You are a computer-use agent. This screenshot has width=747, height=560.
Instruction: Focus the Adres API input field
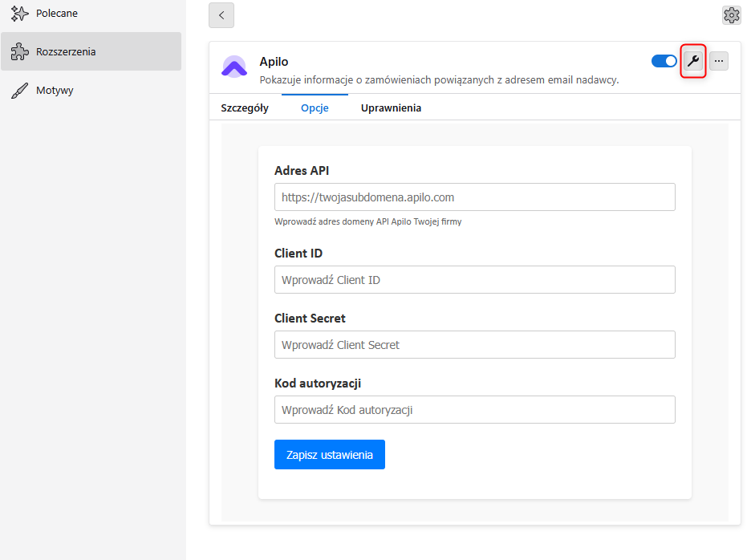[x=474, y=197]
